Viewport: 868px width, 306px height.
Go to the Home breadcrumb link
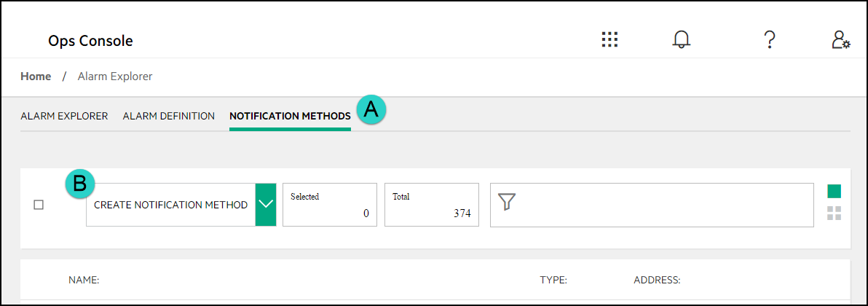36,76
